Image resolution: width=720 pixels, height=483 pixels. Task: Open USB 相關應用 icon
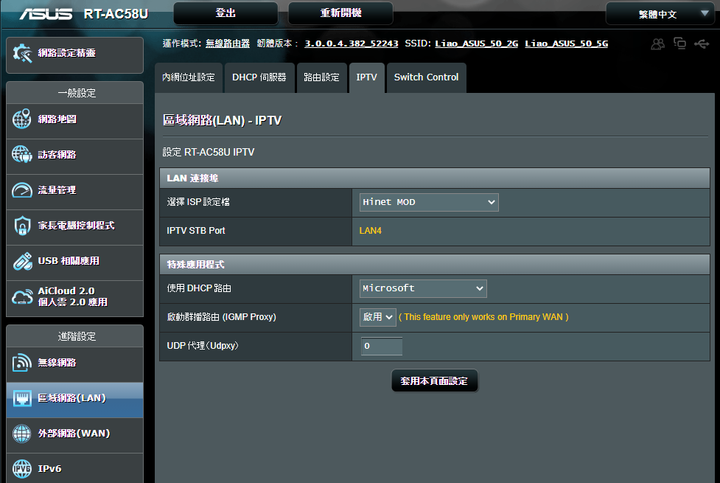coord(22,261)
